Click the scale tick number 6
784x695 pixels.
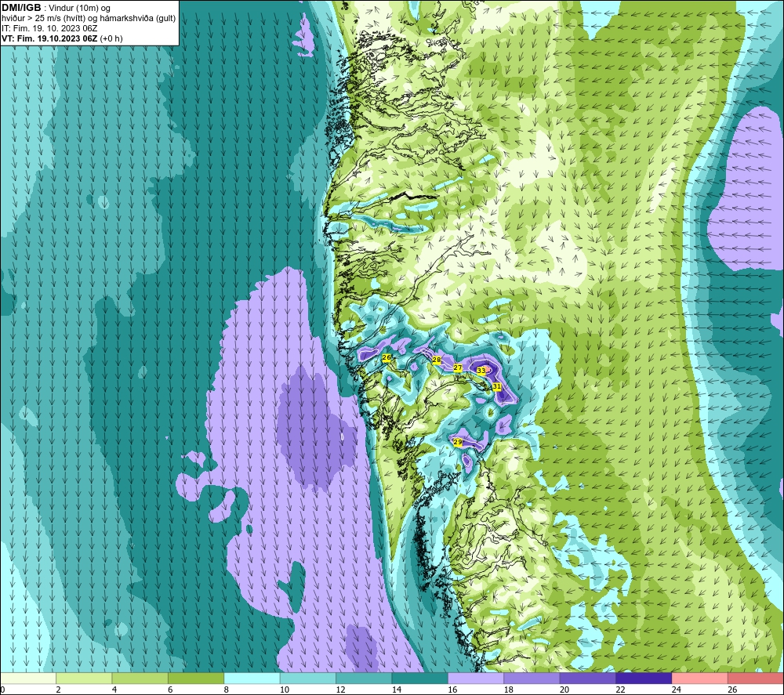tap(170, 690)
